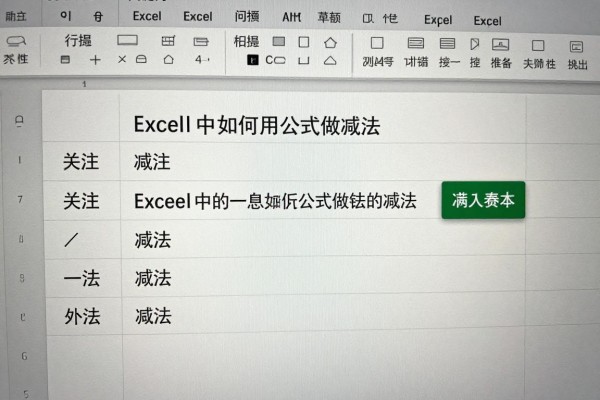Select the cell containing the slash
This screenshot has width=600, height=400.
coord(83,240)
